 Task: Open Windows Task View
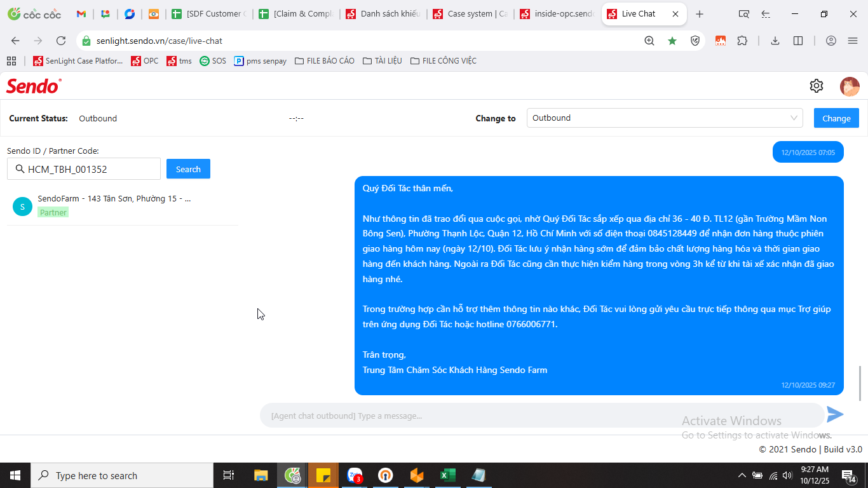229,475
